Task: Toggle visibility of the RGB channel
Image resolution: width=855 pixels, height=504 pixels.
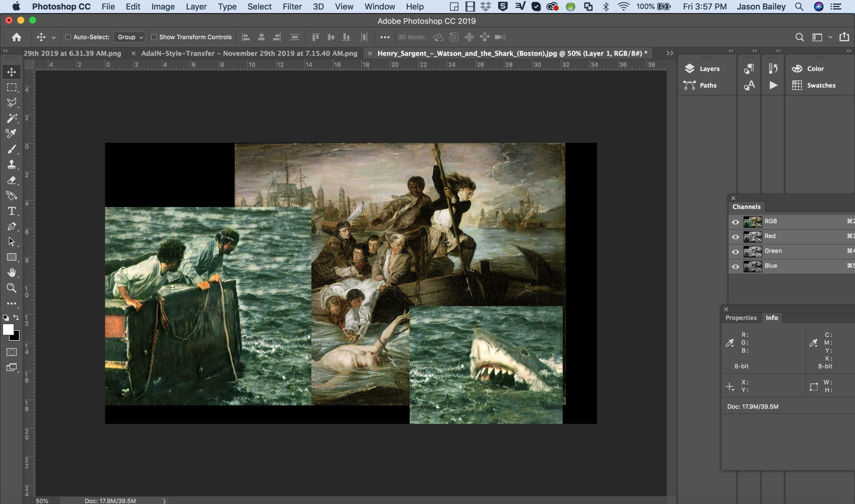Action: click(735, 222)
